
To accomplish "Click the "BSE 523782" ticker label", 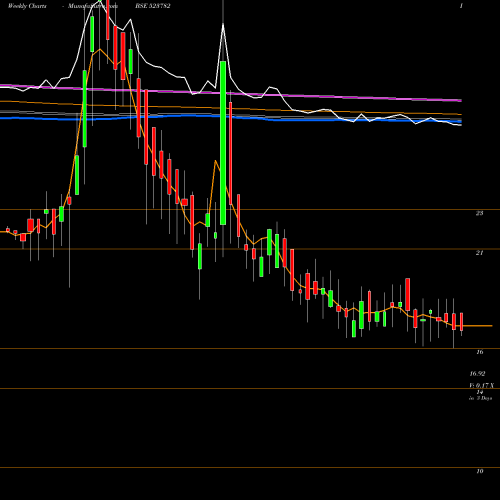I will tap(153, 6).
